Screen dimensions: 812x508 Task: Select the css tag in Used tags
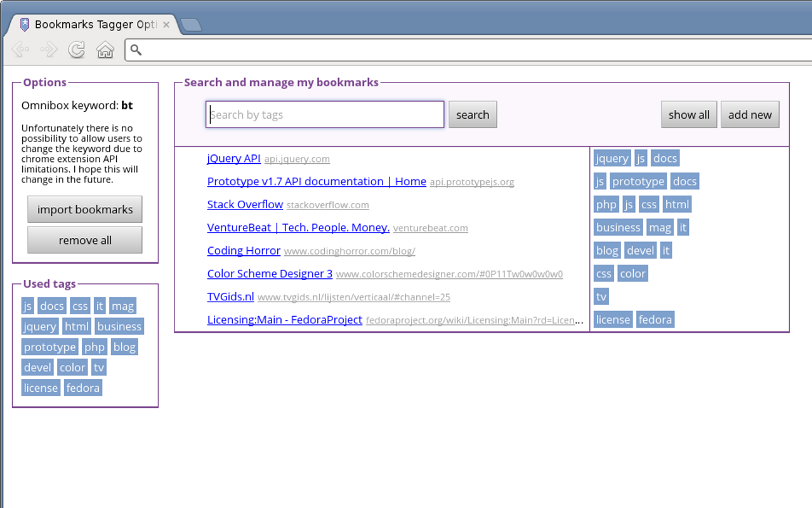point(80,306)
